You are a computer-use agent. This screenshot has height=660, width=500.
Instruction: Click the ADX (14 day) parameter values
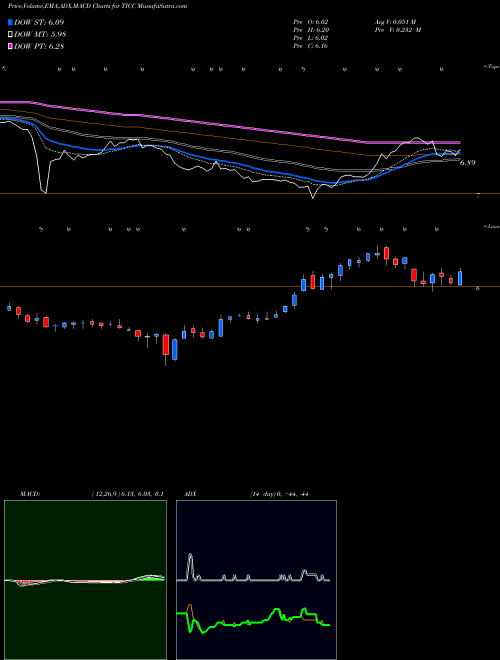[279, 494]
